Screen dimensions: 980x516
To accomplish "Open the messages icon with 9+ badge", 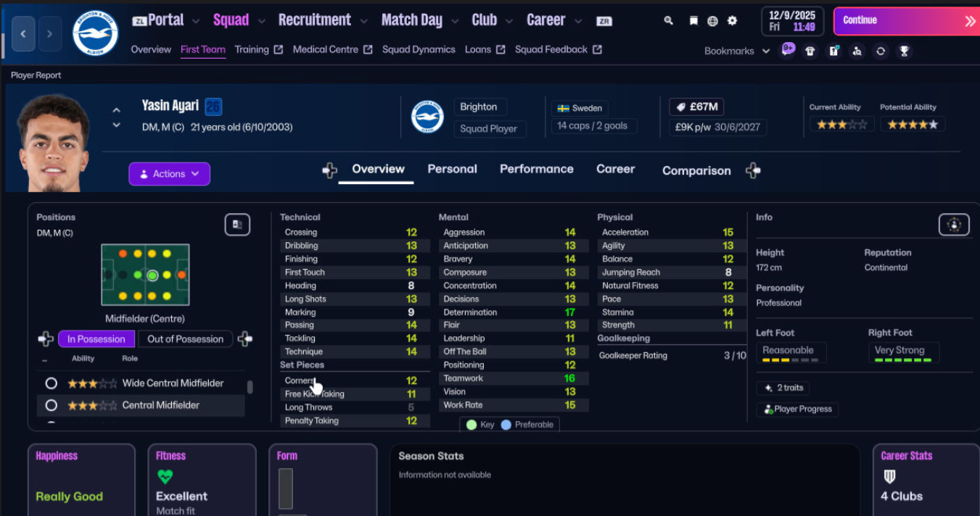I will pos(788,50).
